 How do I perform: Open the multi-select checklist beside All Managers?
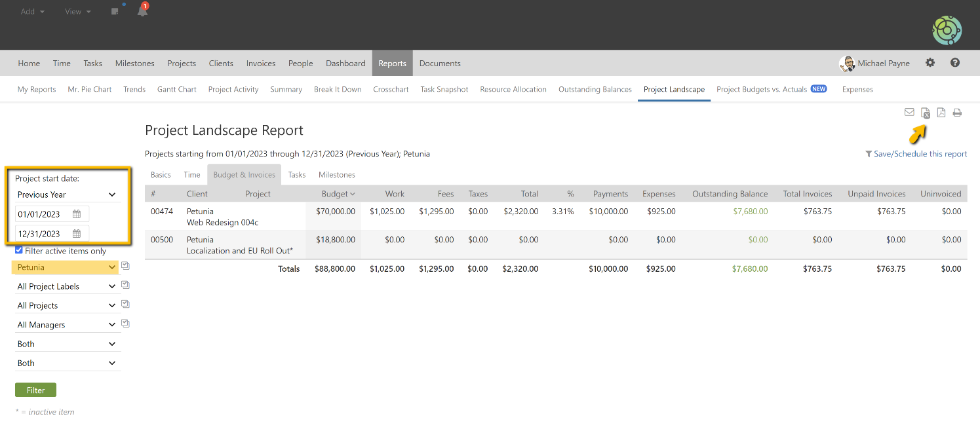tap(125, 323)
